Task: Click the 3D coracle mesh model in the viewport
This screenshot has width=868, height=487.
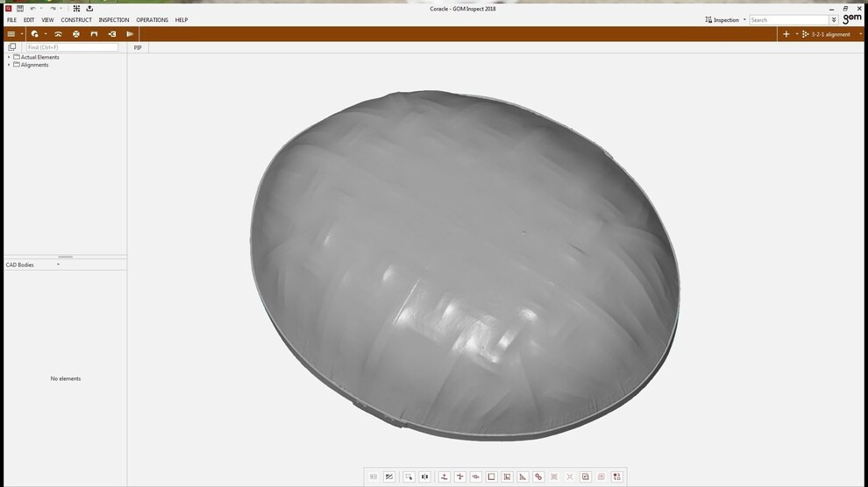Action: (x=464, y=265)
